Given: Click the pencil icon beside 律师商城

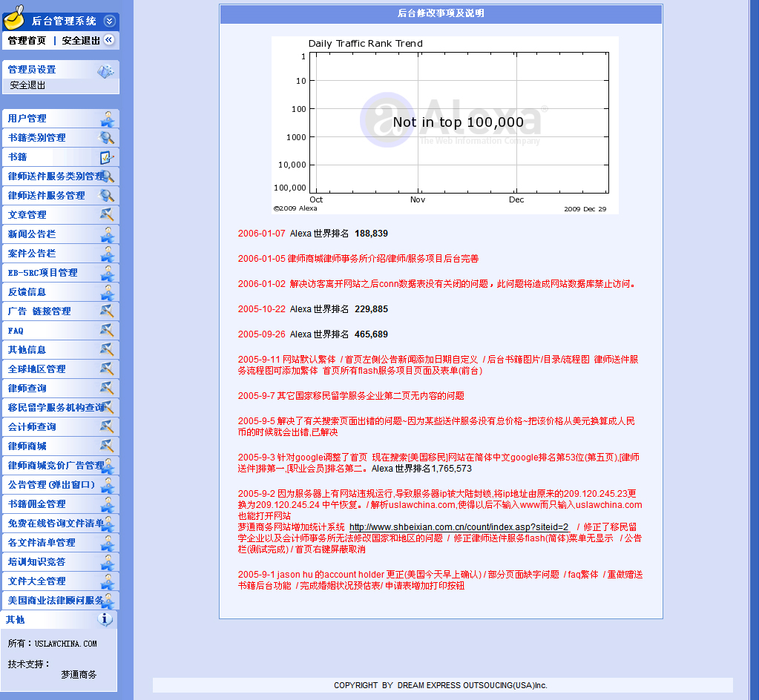Looking at the screenshot, I should point(107,446).
